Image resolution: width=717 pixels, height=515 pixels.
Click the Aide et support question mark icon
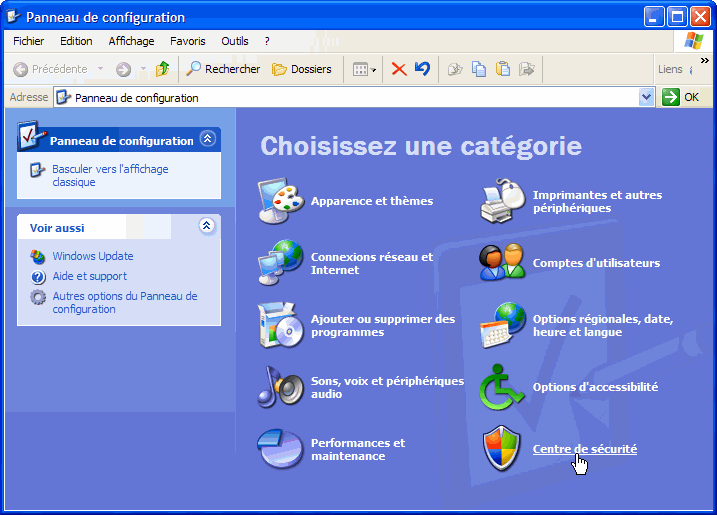coord(38,277)
